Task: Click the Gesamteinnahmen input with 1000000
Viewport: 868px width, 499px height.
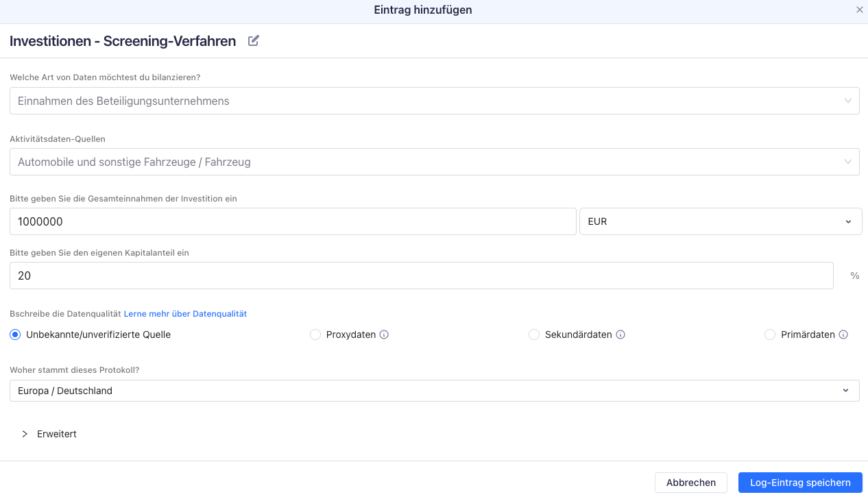Action: tap(293, 221)
